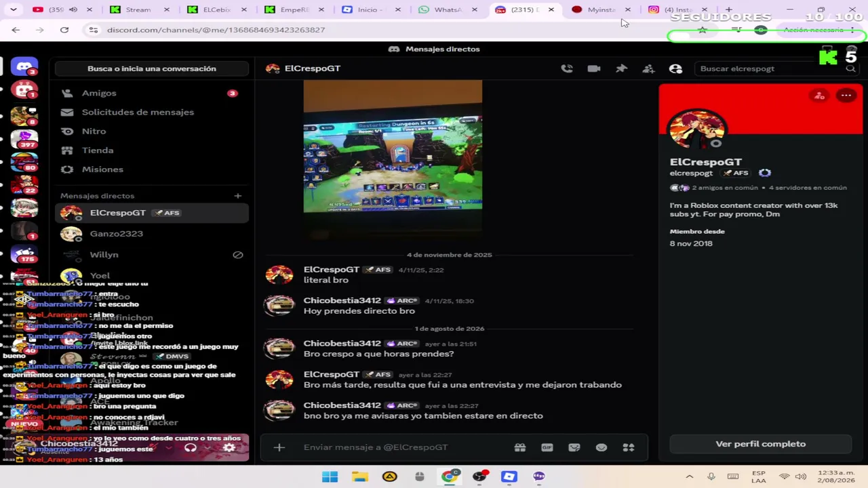Click ElCrespoGT's profile avatar

pos(696,128)
